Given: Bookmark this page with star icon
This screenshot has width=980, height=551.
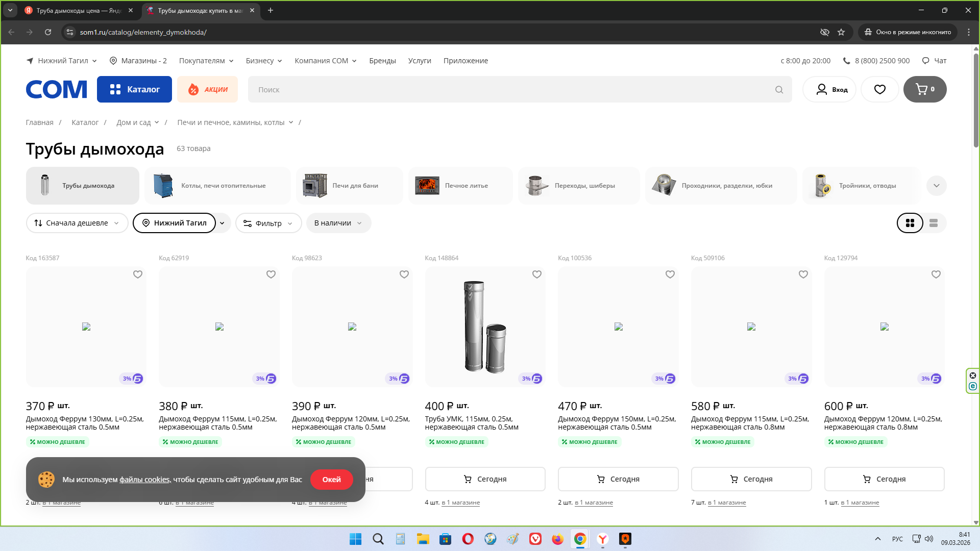Looking at the screenshot, I should [x=841, y=32].
